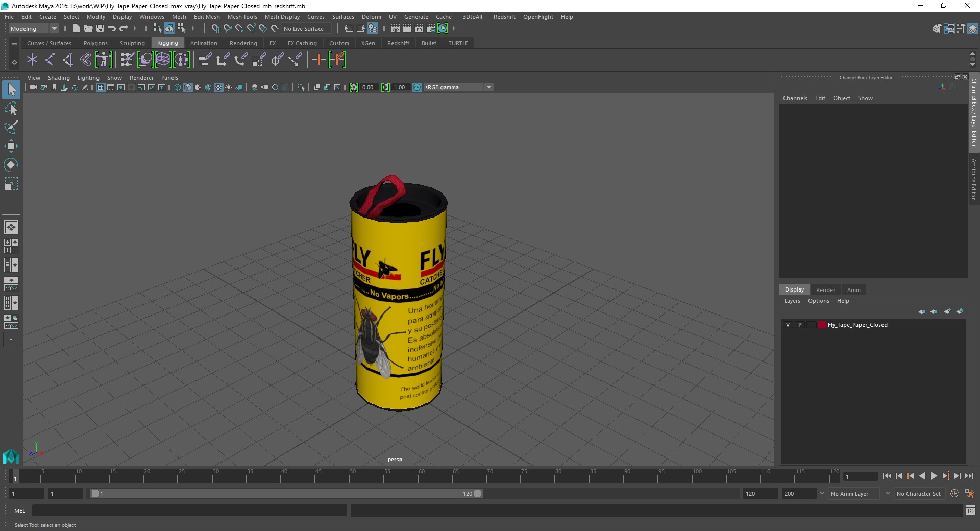The image size is (980, 531).
Task: Toggle textured display in viewport toolbar
Action: coord(218,87)
